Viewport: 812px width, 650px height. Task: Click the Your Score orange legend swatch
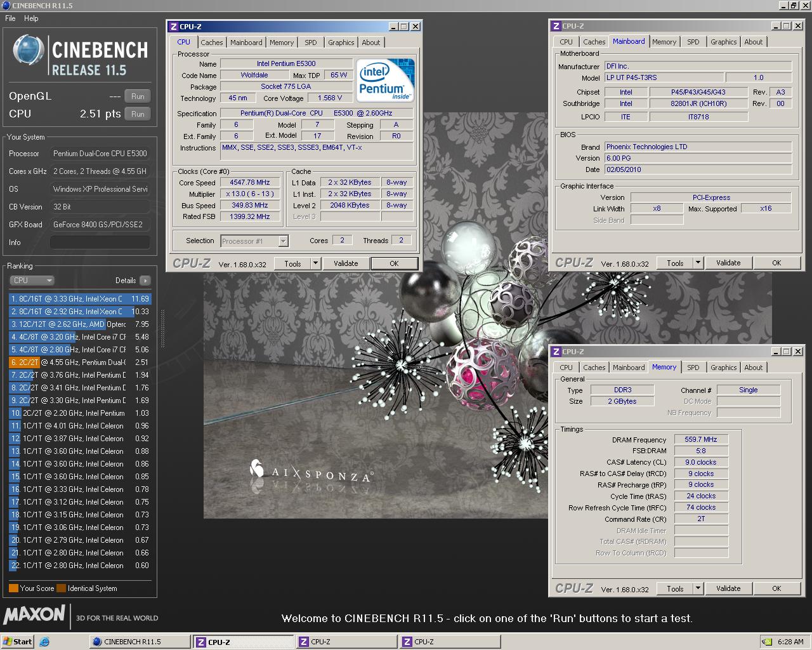tap(13, 588)
